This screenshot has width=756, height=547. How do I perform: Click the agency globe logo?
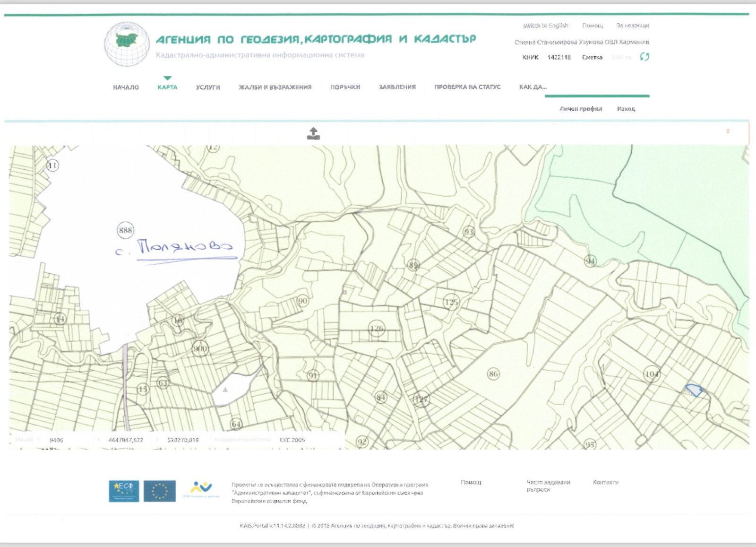(127, 44)
